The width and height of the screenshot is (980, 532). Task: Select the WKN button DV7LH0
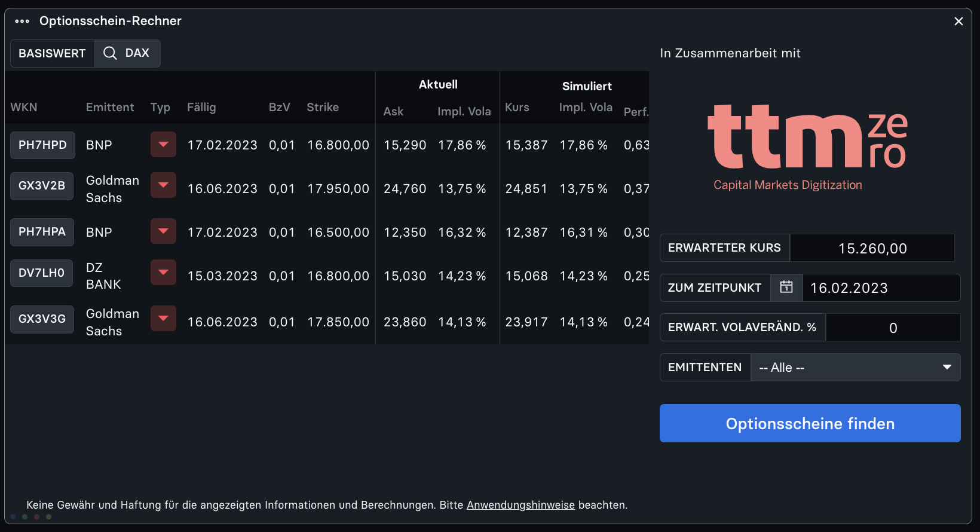point(41,273)
